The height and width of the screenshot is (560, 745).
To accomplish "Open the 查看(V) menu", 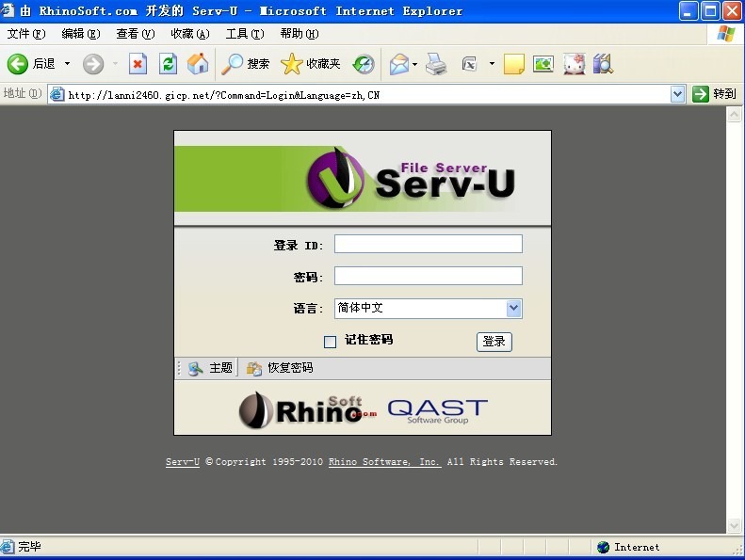I will 136,34.
